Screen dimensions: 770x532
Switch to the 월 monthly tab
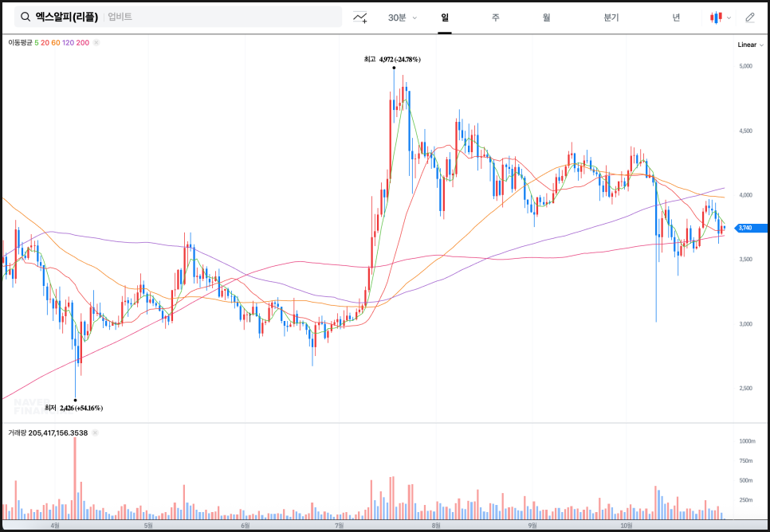546,17
